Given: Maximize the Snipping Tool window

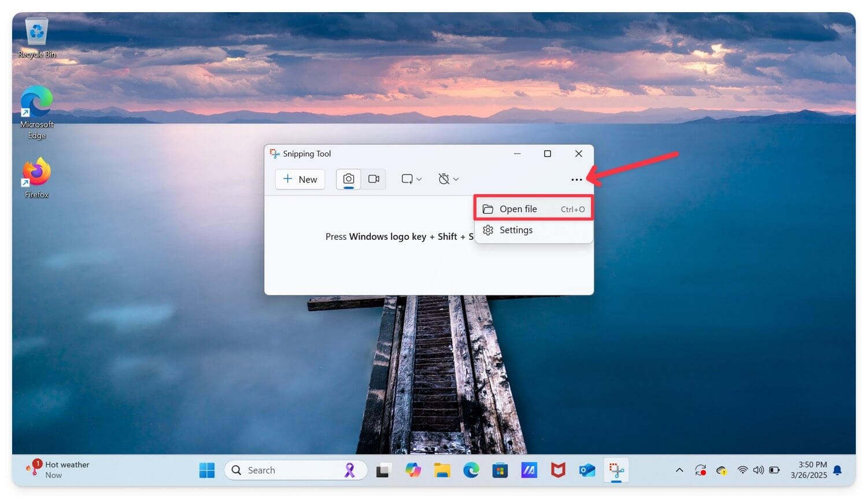Looking at the screenshot, I should 547,154.
